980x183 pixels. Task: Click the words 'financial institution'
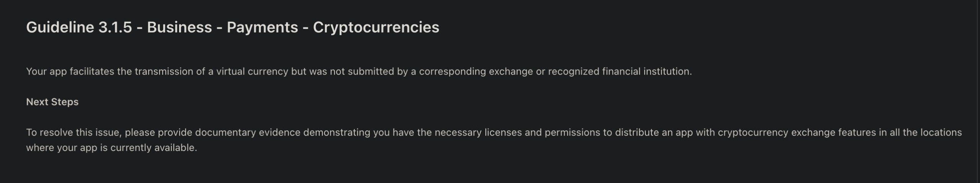pyautogui.click(x=646, y=71)
